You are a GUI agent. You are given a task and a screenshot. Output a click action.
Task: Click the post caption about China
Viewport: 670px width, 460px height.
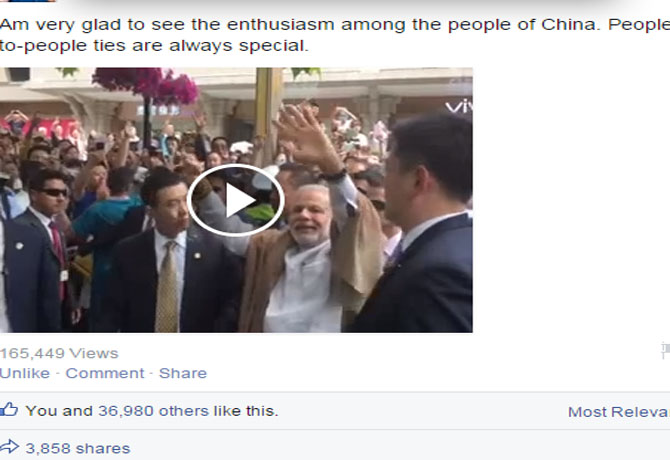click(x=335, y=35)
